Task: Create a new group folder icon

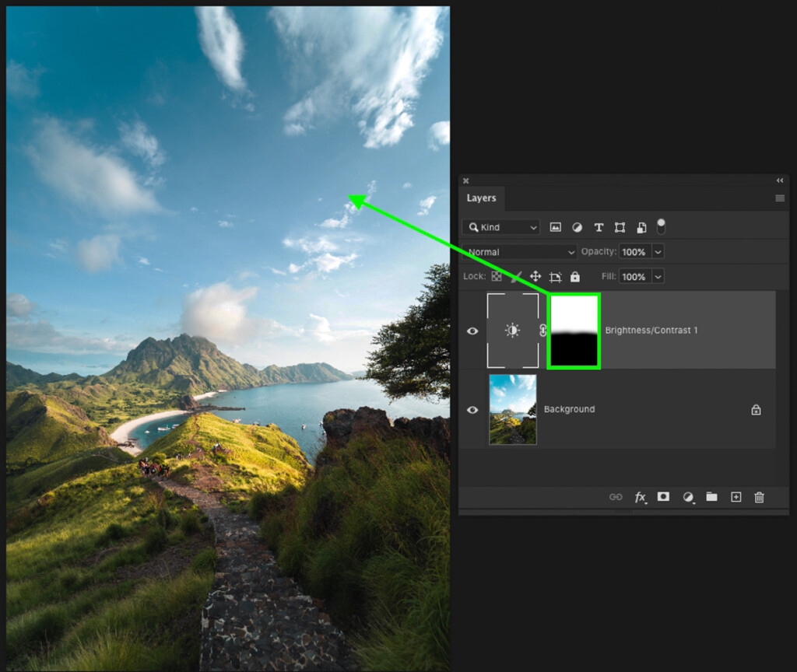Action: (711, 496)
